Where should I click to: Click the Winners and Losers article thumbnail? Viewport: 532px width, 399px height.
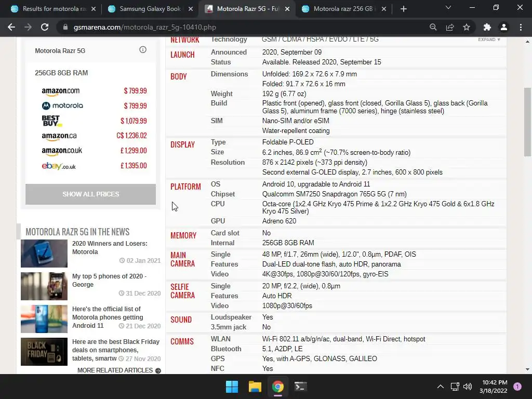[x=44, y=254]
